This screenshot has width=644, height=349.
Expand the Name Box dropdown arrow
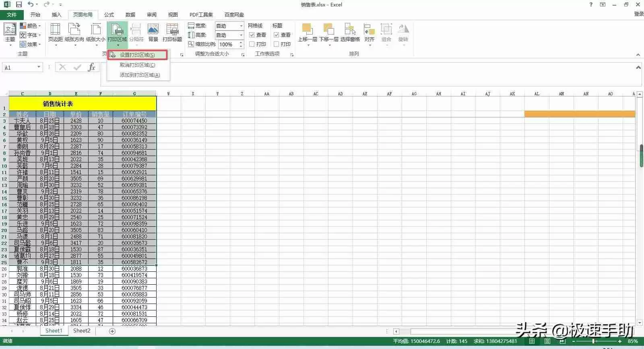(39, 67)
